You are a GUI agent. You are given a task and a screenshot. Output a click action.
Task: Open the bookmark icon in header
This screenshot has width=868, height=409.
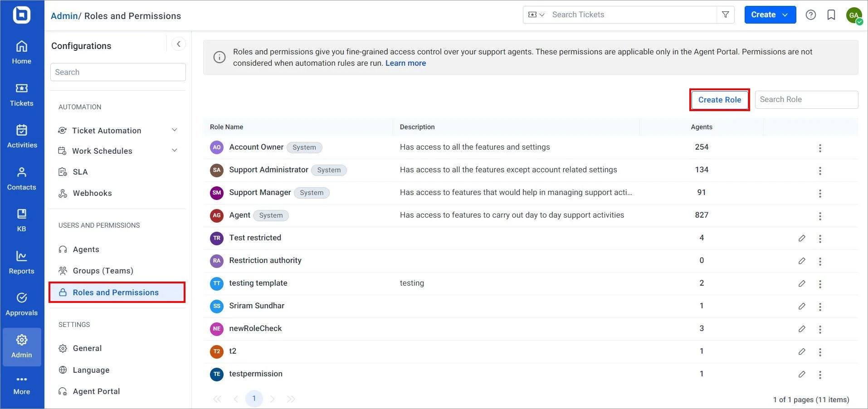tap(831, 15)
